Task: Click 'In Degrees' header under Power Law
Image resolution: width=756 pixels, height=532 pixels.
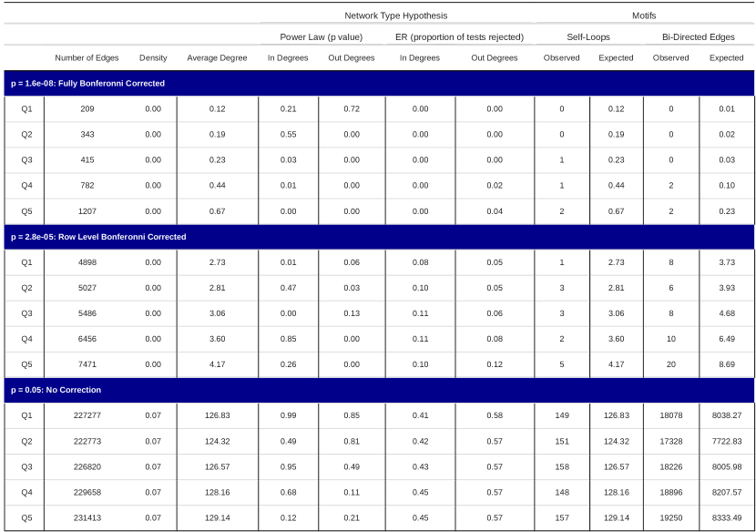Action: [x=288, y=58]
